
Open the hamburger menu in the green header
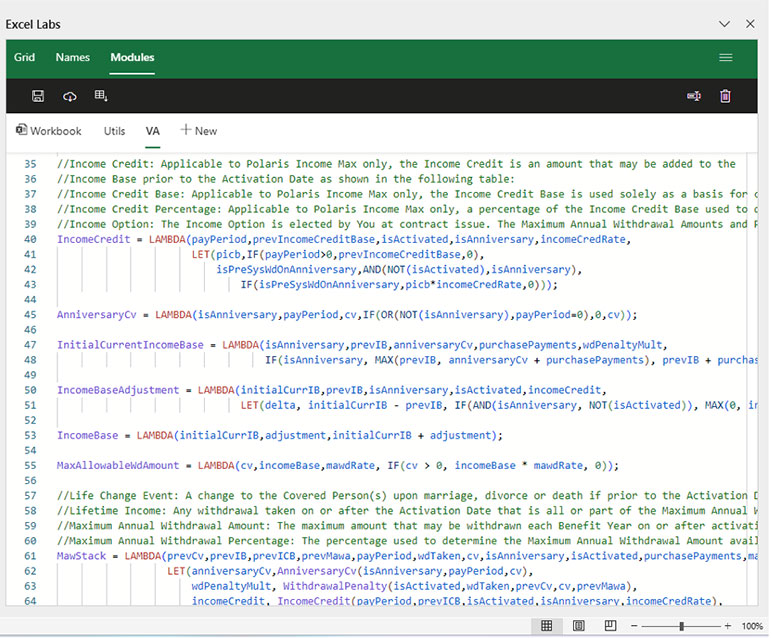tap(726, 58)
